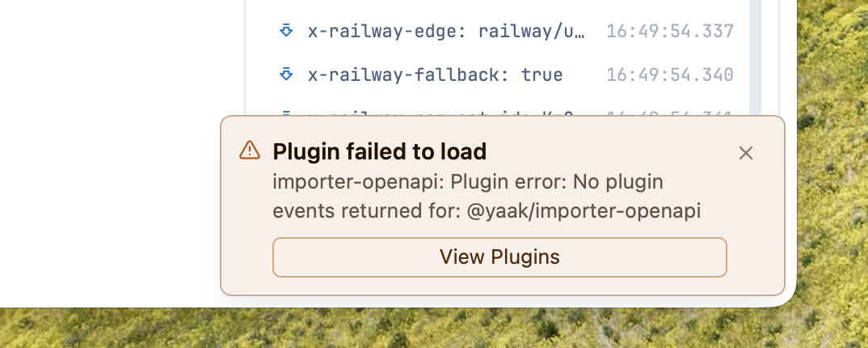Click the @yaak/importer-openapi text in the toast

point(583,211)
